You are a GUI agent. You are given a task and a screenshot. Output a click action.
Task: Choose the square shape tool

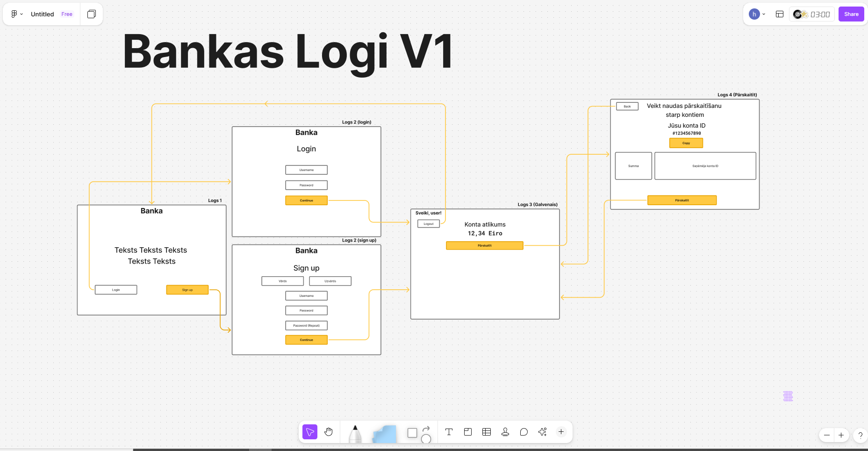point(412,433)
